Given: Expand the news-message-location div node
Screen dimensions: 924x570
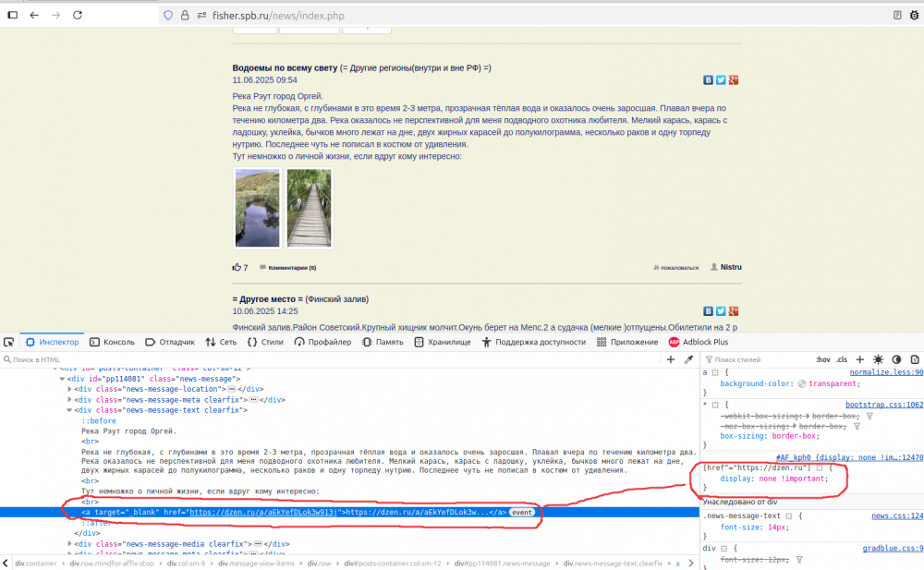Looking at the screenshot, I should [x=69, y=389].
